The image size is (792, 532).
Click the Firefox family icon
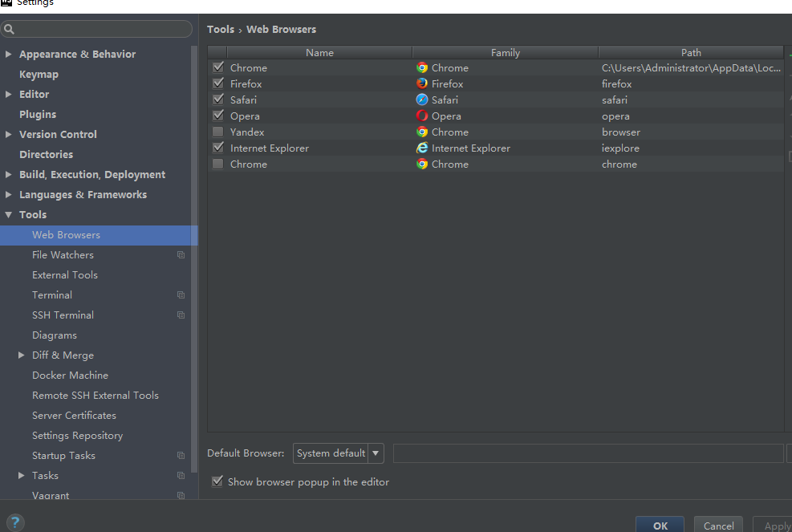[422, 83]
